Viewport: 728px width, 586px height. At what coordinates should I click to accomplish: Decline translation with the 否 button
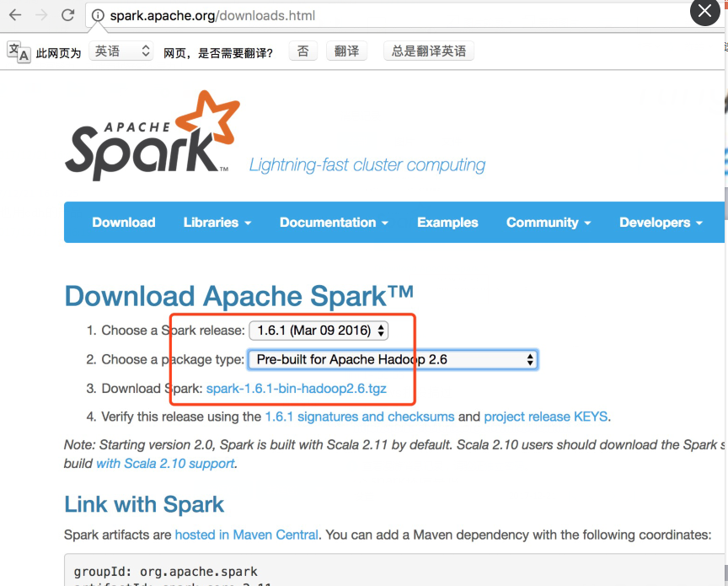pos(302,51)
